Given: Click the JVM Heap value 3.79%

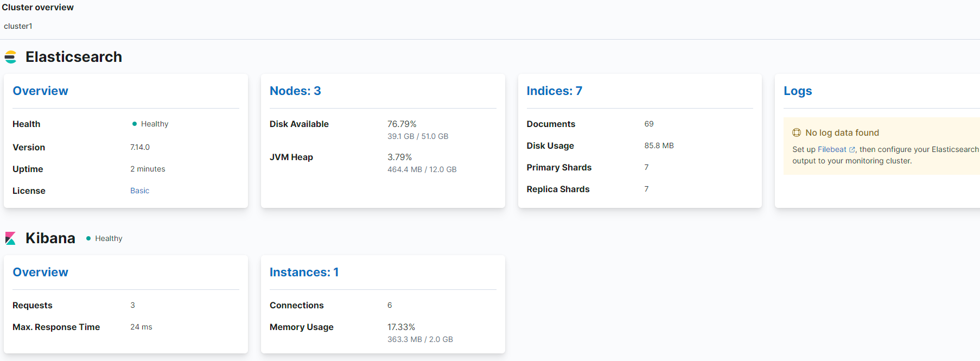Looking at the screenshot, I should coord(400,157).
